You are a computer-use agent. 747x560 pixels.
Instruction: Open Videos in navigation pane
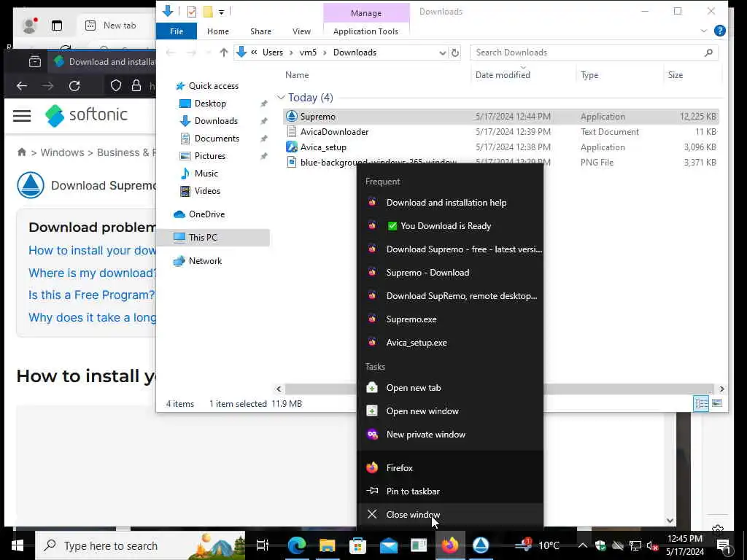pos(207,191)
